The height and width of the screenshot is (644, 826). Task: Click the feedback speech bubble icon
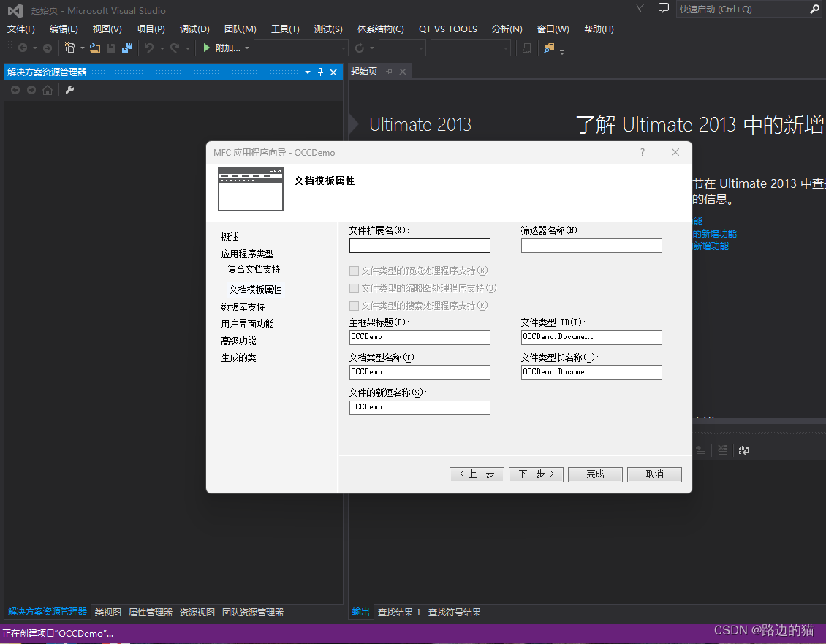point(664,9)
